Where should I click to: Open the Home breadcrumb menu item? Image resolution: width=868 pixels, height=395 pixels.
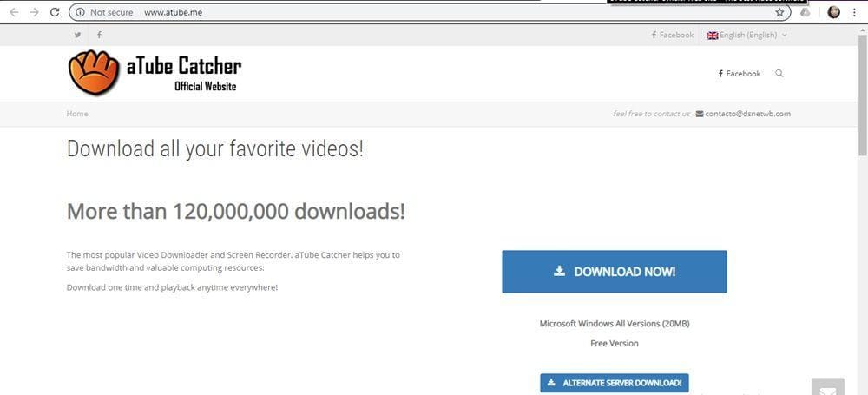[x=77, y=114]
